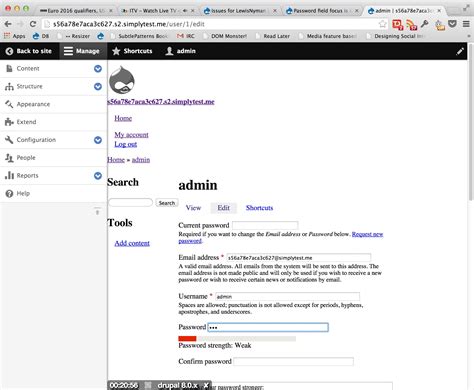Open People in admin sidebar
This screenshot has width=474, height=390.
click(x=26, y=158)
